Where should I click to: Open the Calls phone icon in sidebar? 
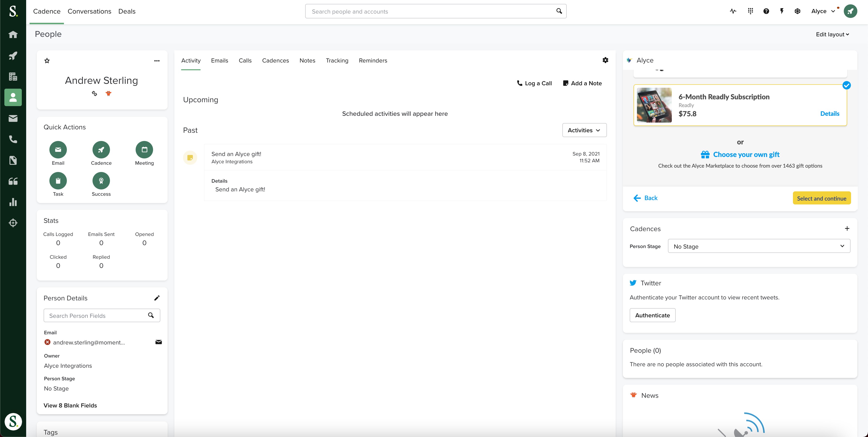coord(13,139)
